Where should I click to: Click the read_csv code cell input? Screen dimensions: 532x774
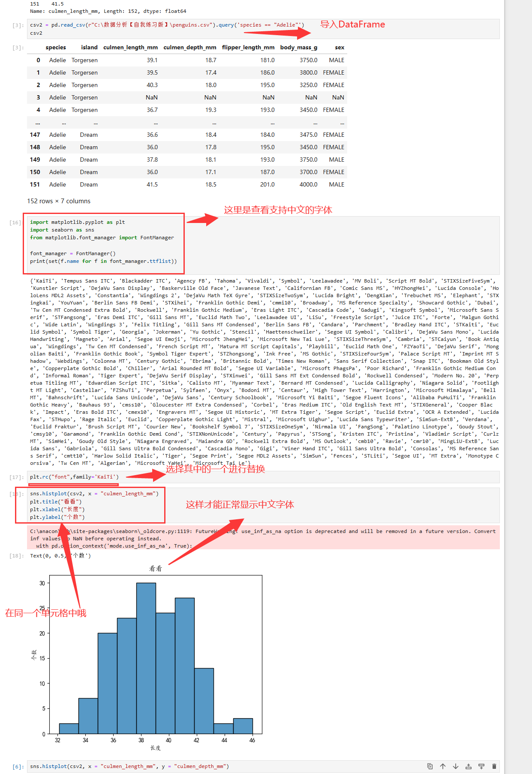263,29
